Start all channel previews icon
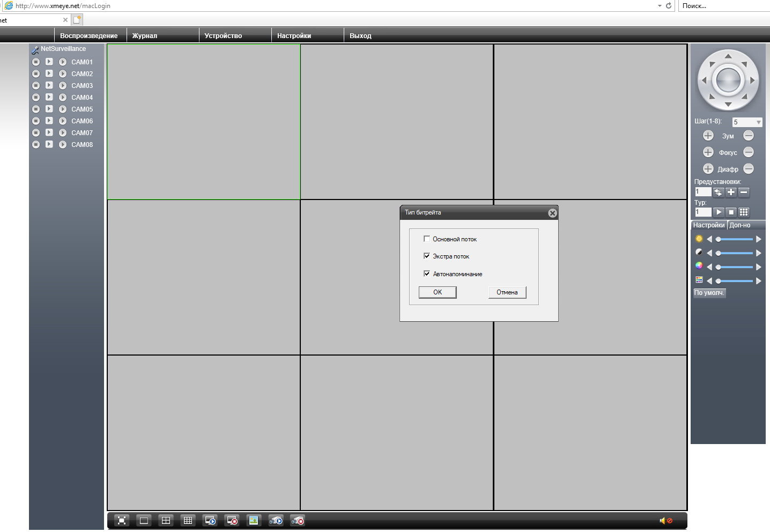 tap(210, 520)
